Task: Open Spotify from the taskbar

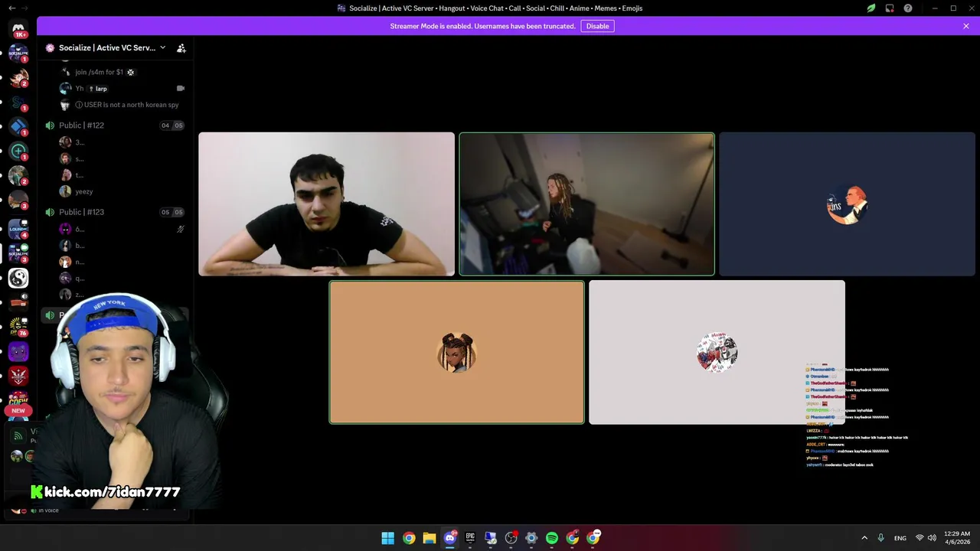Action: (552, 538)
